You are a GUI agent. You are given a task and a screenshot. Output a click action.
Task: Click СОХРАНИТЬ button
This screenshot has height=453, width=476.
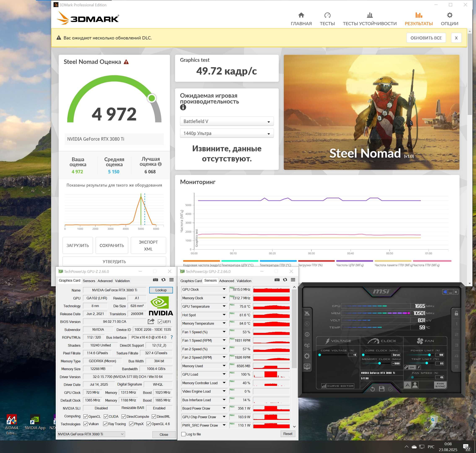pos(112,245)
